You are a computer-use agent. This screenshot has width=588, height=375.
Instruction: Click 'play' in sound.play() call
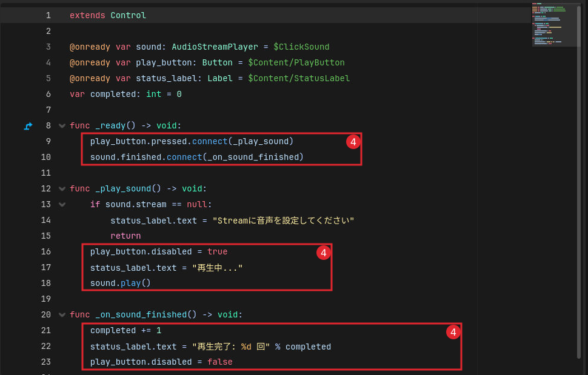point(130,283)
